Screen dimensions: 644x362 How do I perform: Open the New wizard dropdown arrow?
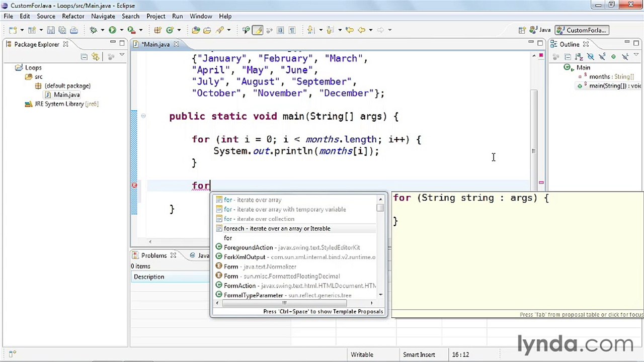point(22,30)
